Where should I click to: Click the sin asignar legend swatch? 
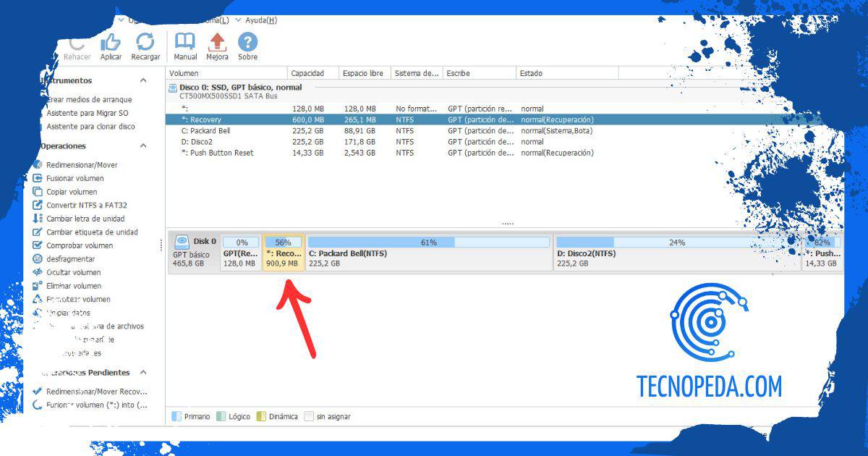pyautogui.click(x=309, y=416)
